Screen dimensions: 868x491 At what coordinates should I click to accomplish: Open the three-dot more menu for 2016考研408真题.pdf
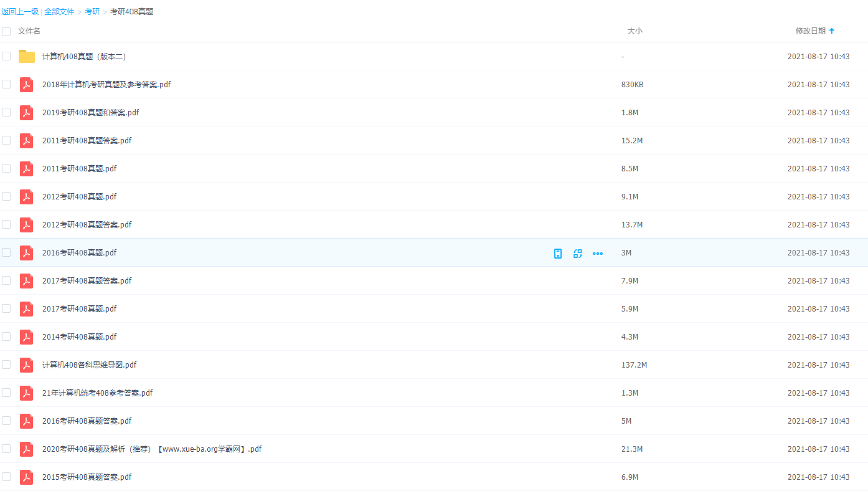(598, 253)
